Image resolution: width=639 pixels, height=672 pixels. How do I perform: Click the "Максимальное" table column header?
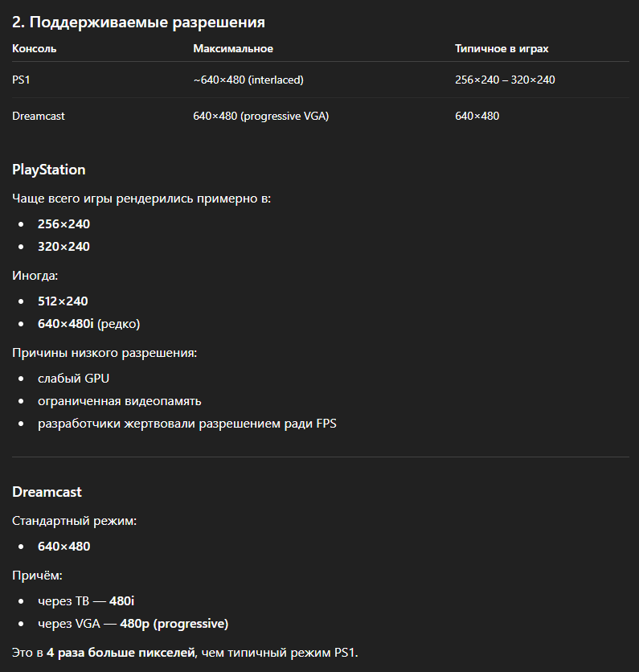(233, 49)
